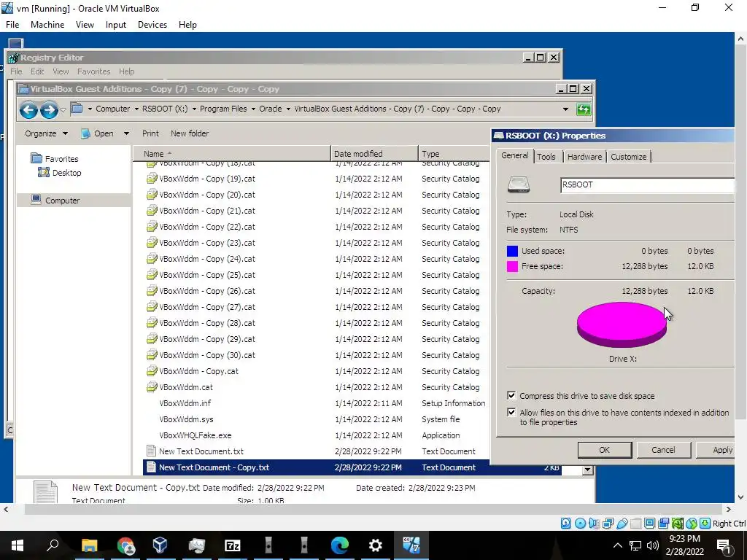Click the VirtualBox recording status icon
Screen dimensions: 747x560
pos(663,524)
